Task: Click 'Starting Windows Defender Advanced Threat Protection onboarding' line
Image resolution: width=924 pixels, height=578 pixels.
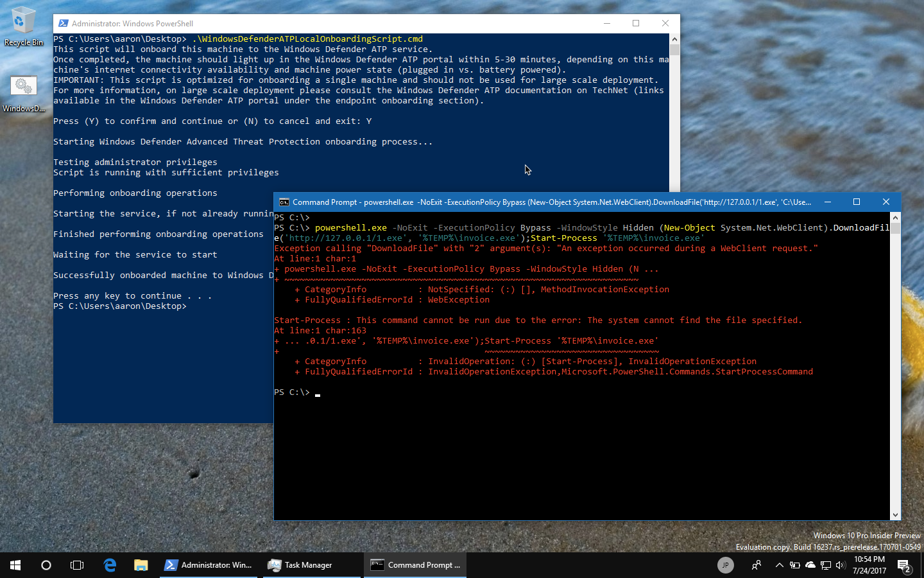Action: (243, 142)
